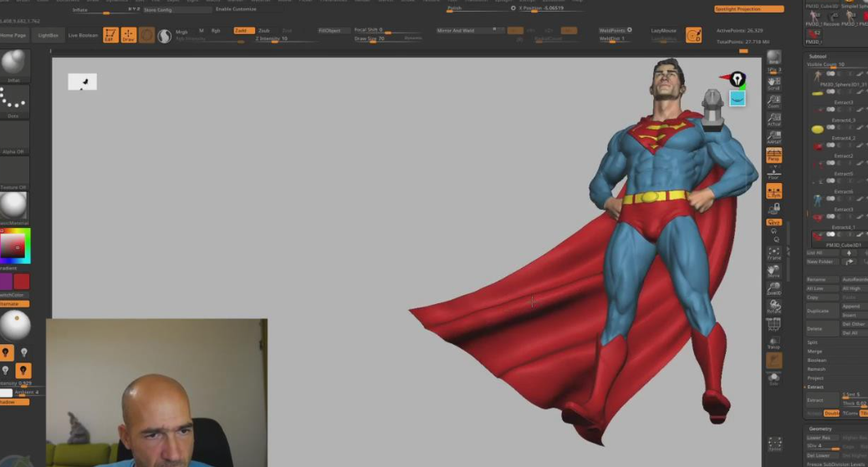Select the Rotate view icon
This screenshot has height=467, width=868.
774,306
